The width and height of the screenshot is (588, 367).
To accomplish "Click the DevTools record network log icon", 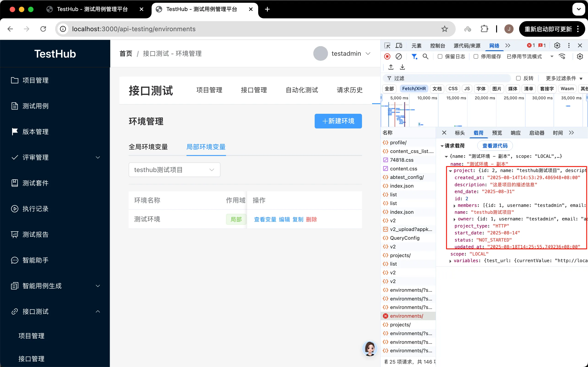I will (x=387, y=57).
